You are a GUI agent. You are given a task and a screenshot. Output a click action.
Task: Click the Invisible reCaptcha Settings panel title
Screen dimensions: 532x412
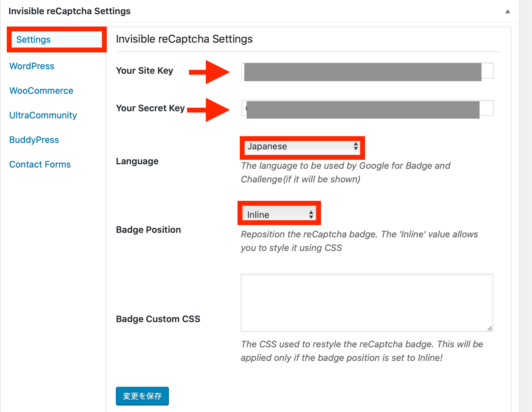pos(69,11)
